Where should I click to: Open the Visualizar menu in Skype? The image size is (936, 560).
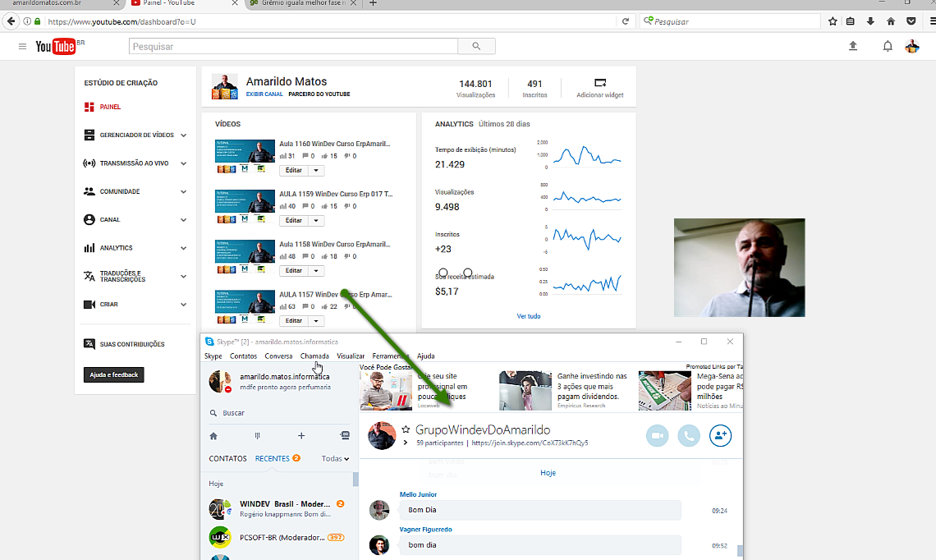pyautogui.click(x=351, y=356)
